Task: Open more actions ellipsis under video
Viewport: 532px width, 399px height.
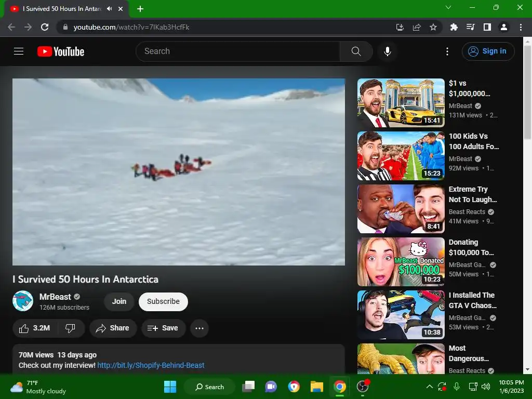Action: tap(199, 328)
